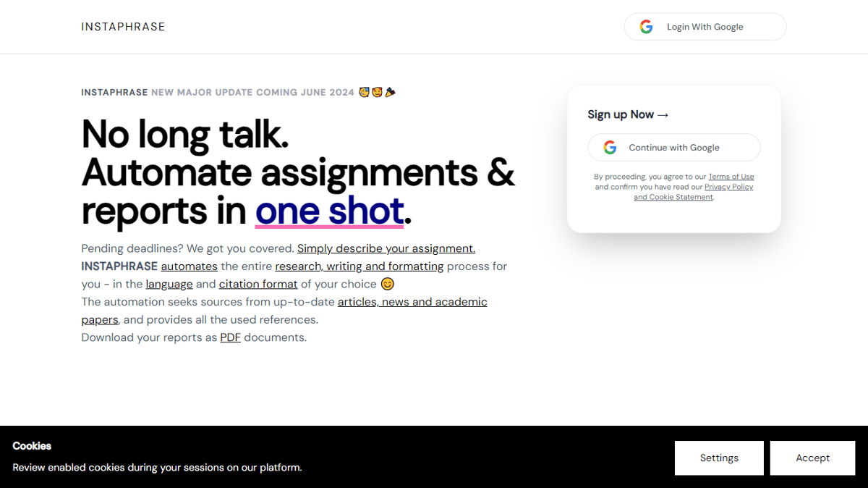
Task: Click the 'language' underlined word
Action: (169, 285)
